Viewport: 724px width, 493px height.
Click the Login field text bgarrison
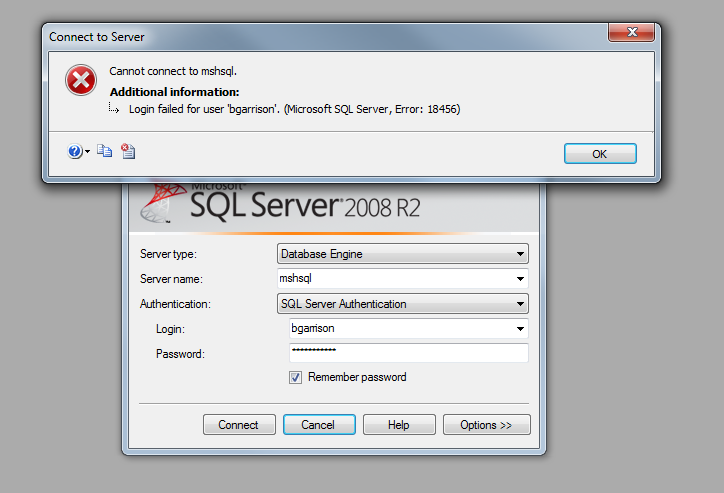[313, 328]
